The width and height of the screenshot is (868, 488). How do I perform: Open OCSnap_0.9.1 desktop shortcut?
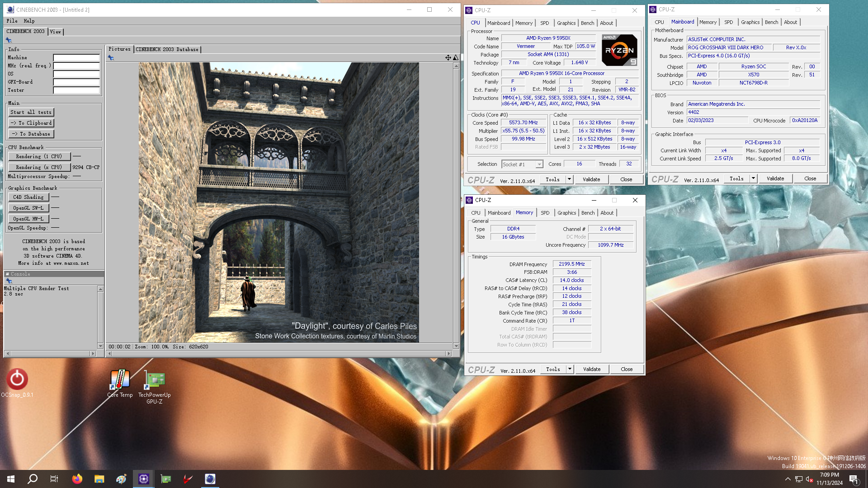tap(17, 383)
